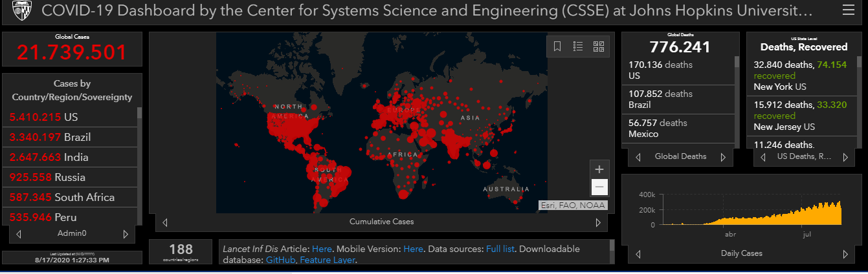868x274 pixels.
Task: Open the GitHub database link
Action: click(280, 260)
